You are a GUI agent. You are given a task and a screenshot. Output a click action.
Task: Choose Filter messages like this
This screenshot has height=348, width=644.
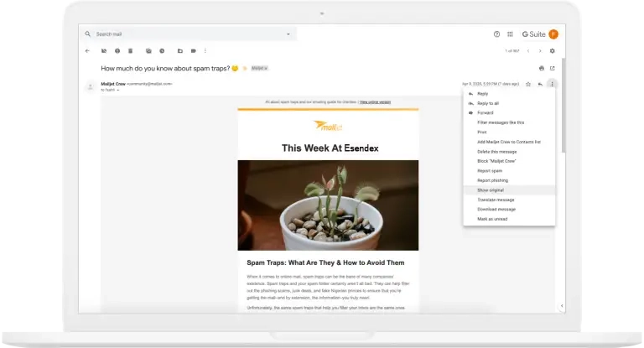tap(509, 122)
